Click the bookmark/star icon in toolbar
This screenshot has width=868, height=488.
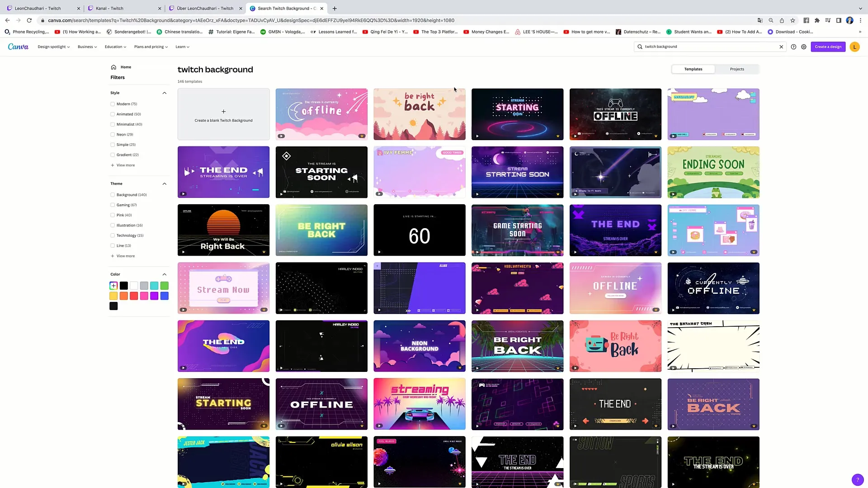[x=793, y=20]
